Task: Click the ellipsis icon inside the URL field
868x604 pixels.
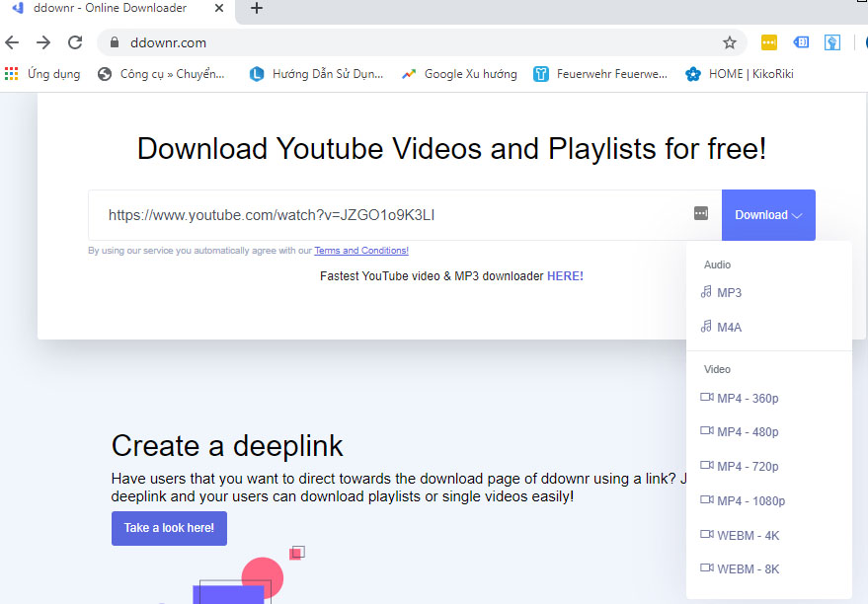Action: (700, 213)
